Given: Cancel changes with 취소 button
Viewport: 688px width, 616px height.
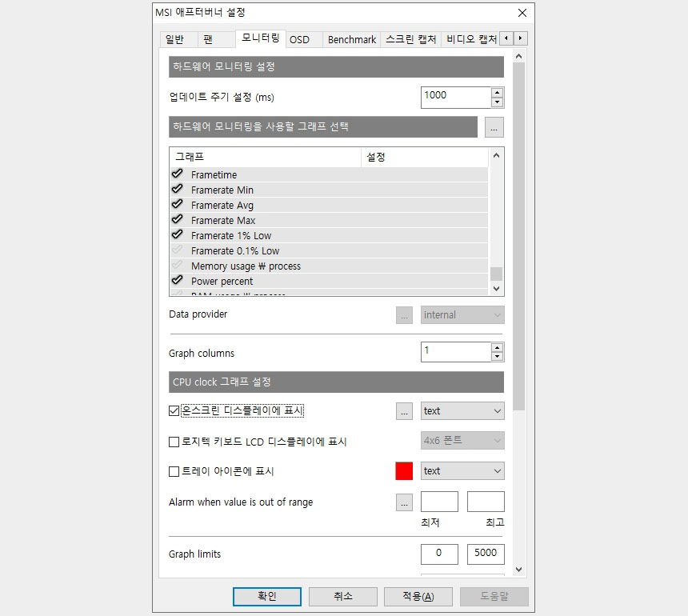Looking at the screenshot, I should coord(342,596).
